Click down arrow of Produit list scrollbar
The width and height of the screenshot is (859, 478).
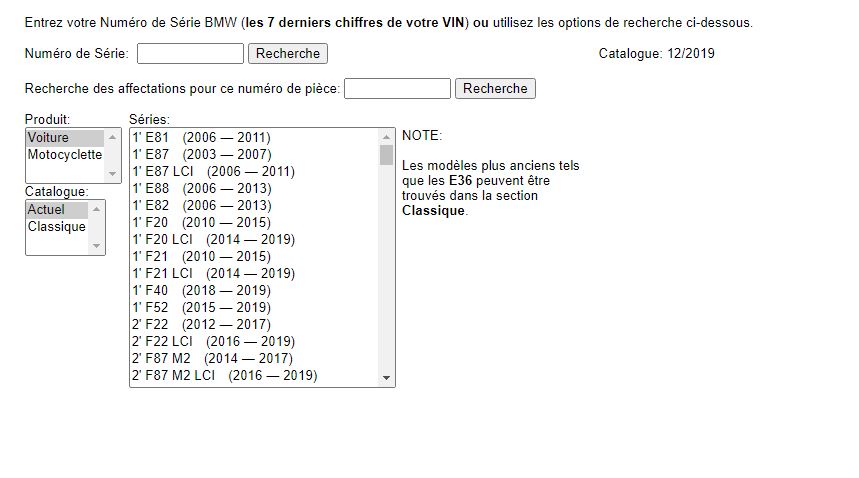(x=112, y=174)
